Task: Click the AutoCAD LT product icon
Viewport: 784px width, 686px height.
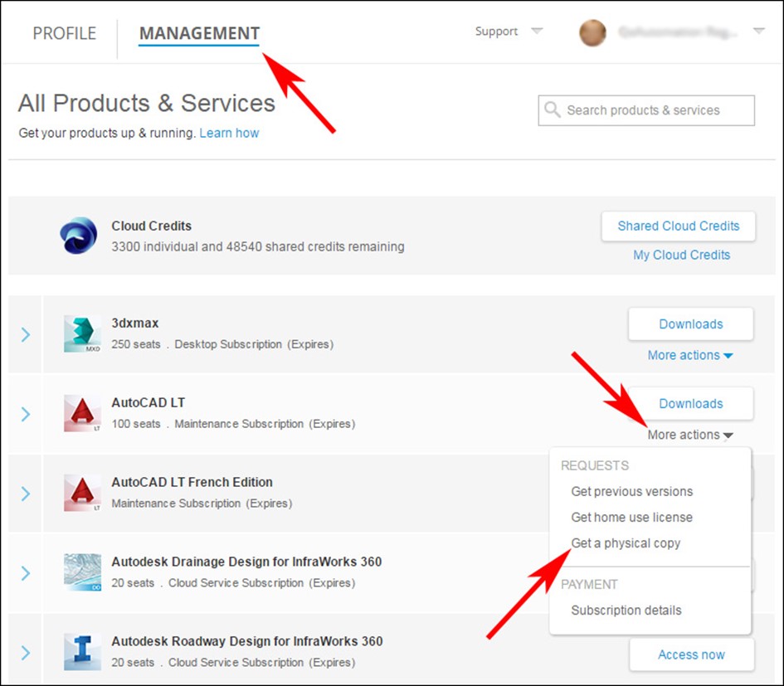Action: click(x=82, y=413)
